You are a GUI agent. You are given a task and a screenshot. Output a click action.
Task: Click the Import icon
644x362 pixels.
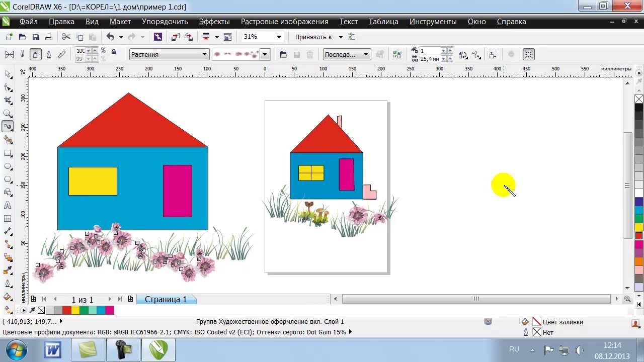[x=175, y=37]
